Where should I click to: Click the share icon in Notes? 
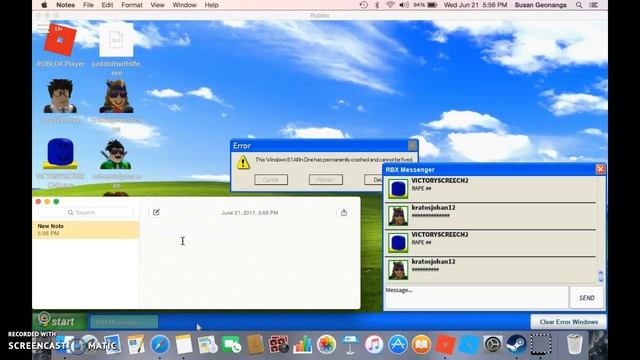(344, 212)
